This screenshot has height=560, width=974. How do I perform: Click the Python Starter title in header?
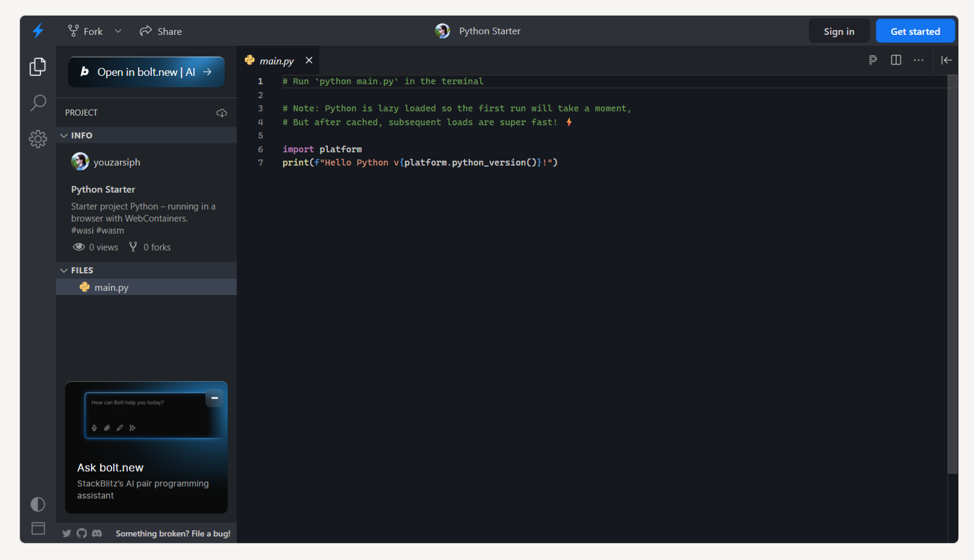(x=490, y=31)
